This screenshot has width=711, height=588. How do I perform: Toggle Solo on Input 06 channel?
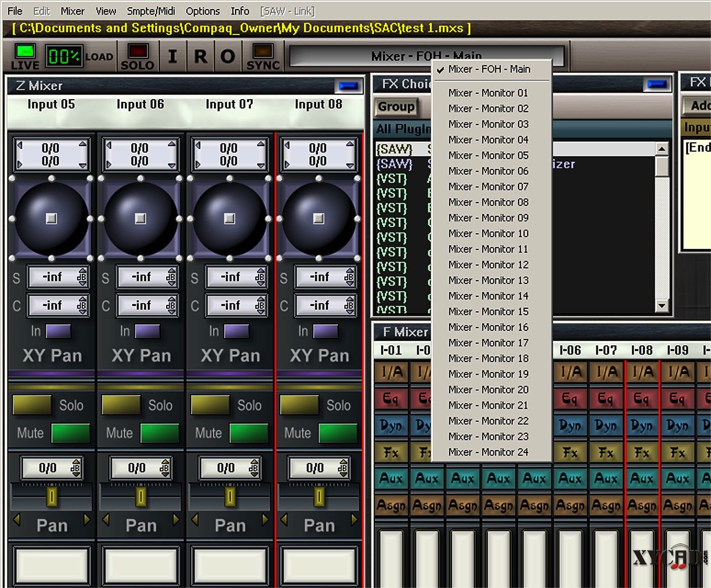121,405
